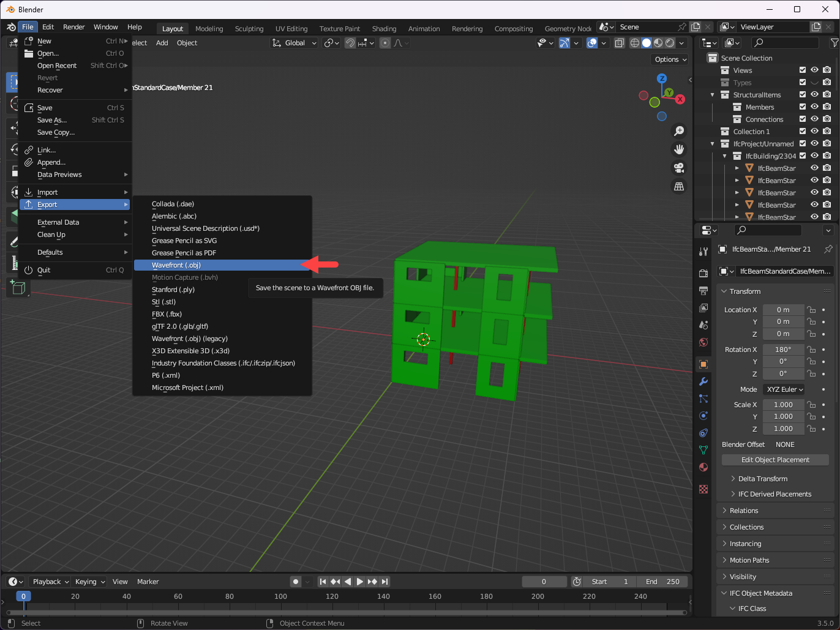Select solid viewport shading
The height and width of the screenshot is (630, 840).
pyautogui.click(x=646, y=43)
